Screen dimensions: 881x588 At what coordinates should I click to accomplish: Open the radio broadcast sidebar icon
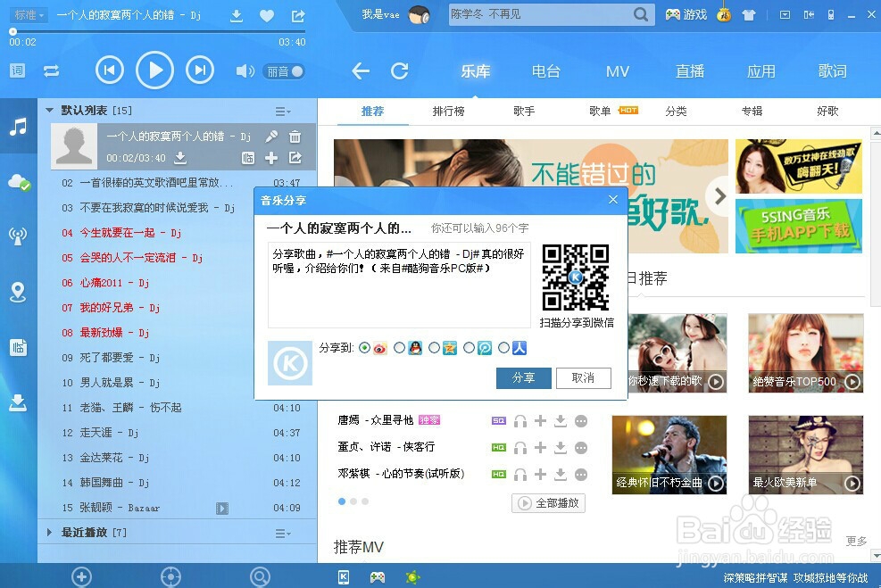coord(18,236)
